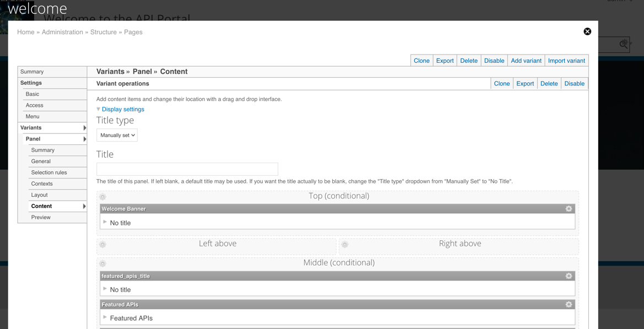Expand featured_apis_title No title triangle
Viewport: 644px width, 329px height.
pyautogui.click(x=105, y=289)
